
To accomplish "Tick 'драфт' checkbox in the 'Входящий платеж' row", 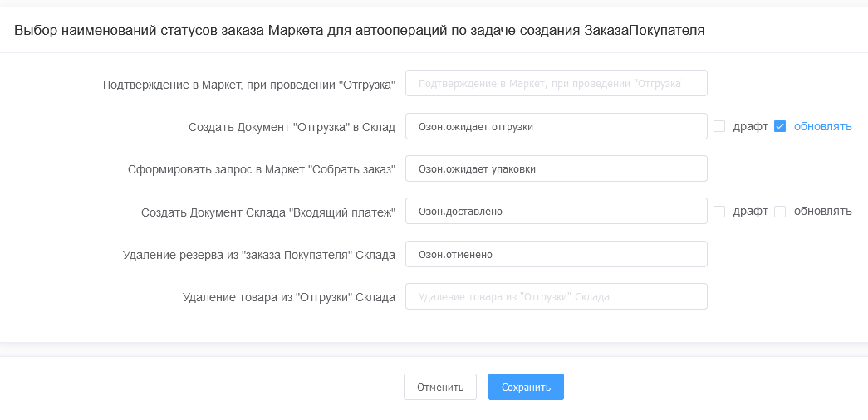I will tap(719, 212).
